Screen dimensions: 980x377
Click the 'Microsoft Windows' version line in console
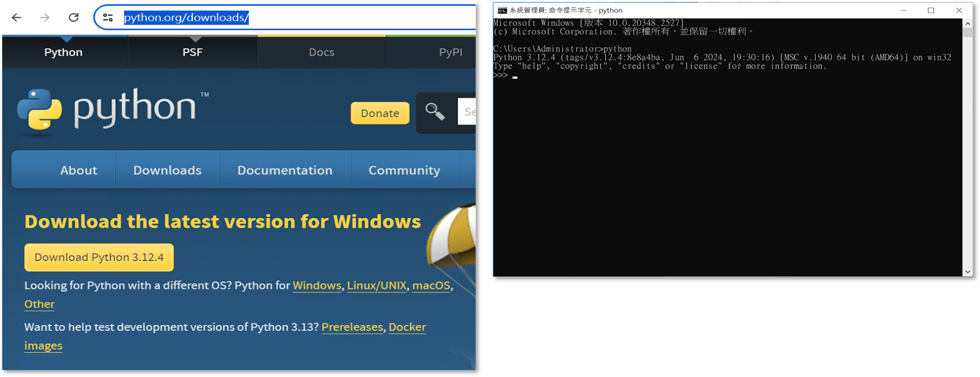click(589, 23)
